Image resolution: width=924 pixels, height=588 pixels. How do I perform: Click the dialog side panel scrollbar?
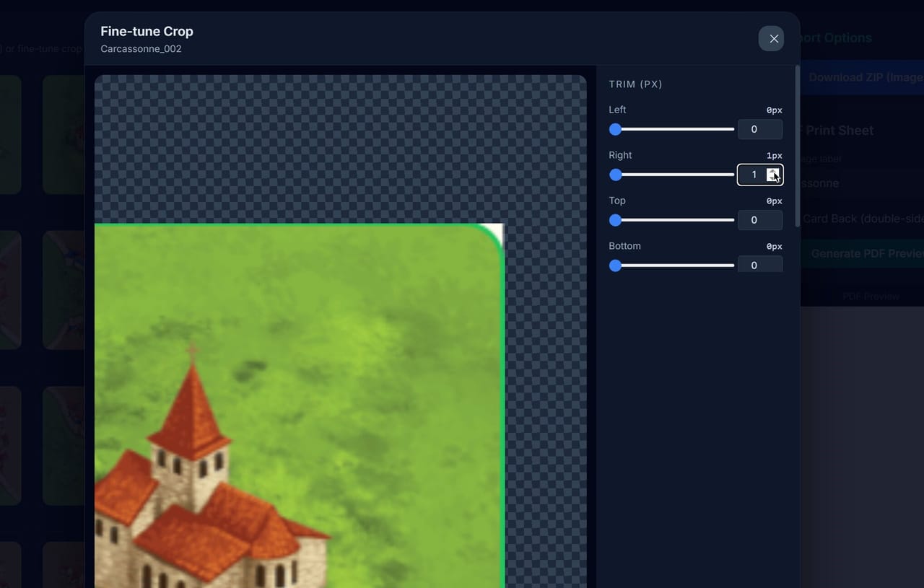[x=797, y=146]
